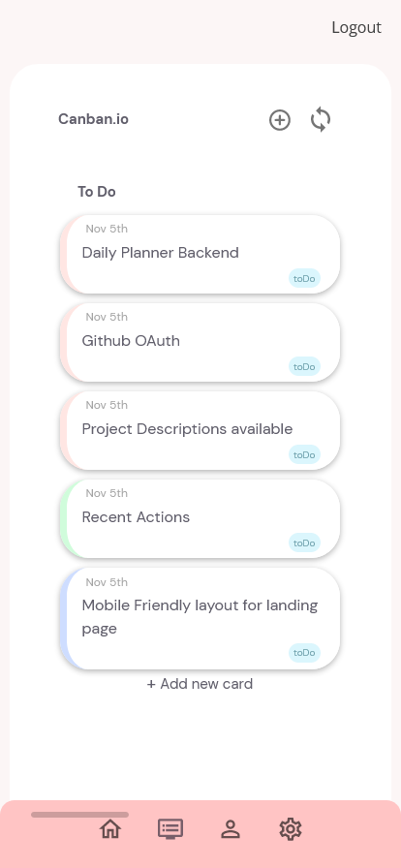
Task: Click toDo tag on Mobile Friendly card
Action: pos(304,653)
